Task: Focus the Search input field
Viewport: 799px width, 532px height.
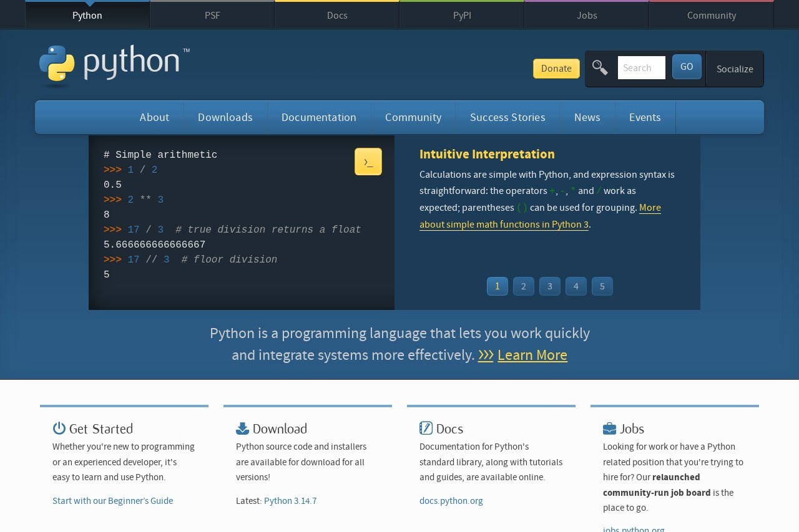Action: [x=642, y=67]
